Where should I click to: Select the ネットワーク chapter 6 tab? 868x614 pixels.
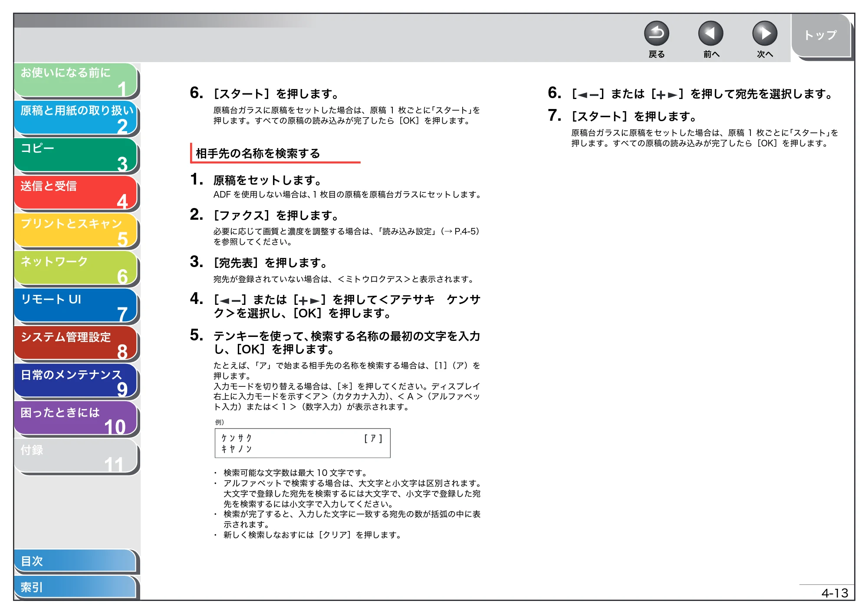[76, 268]
